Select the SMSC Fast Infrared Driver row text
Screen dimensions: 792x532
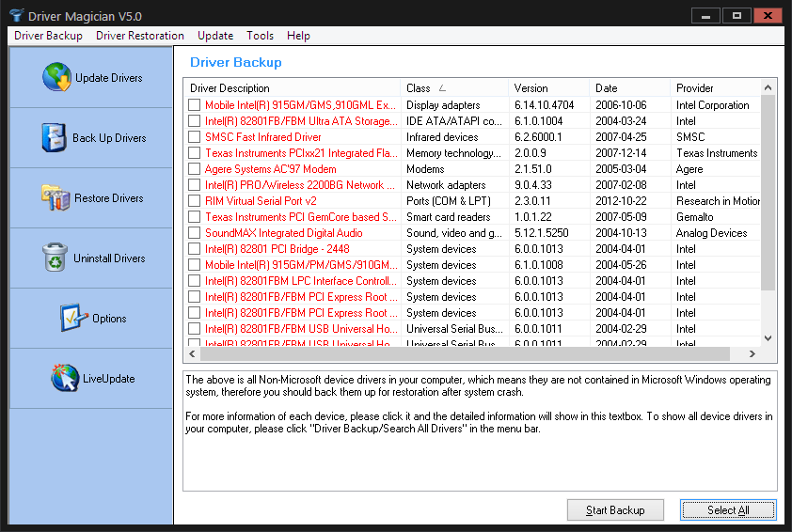(262, 137)
